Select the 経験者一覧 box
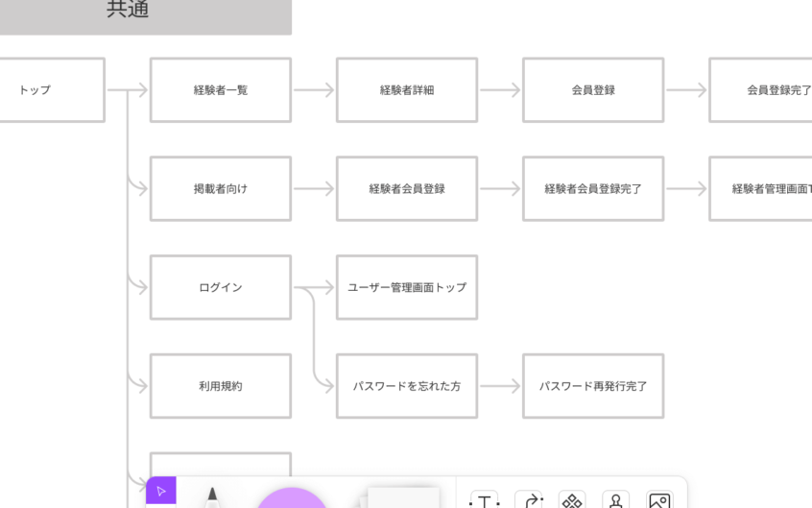Viewport: 812px width, 508px height. pyautogui.click(x=220, y=90)
